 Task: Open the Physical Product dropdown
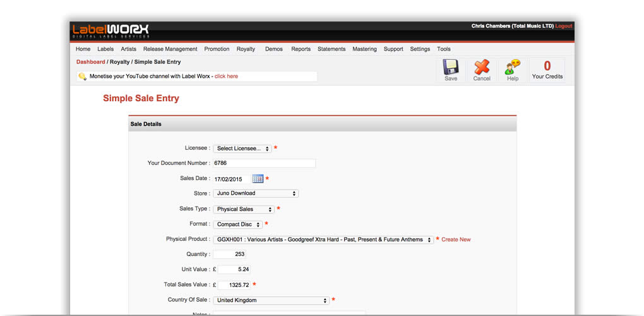(323, 240)
